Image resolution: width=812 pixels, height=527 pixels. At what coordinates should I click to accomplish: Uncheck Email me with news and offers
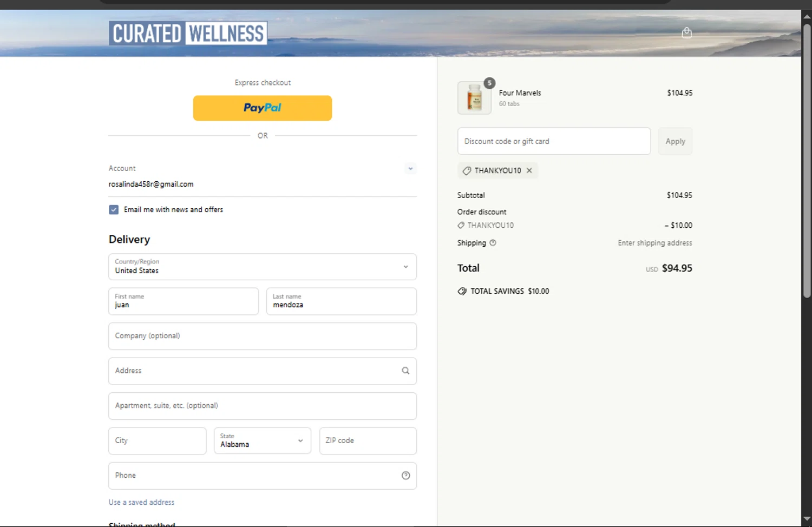(114, 209)
